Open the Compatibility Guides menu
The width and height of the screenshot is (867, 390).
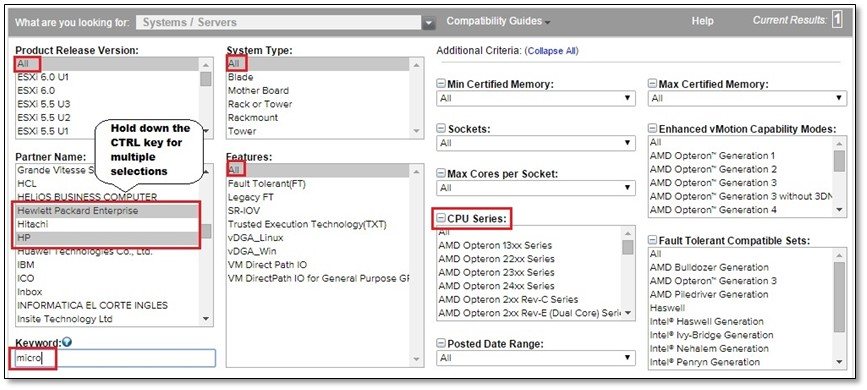click(498, 21)
